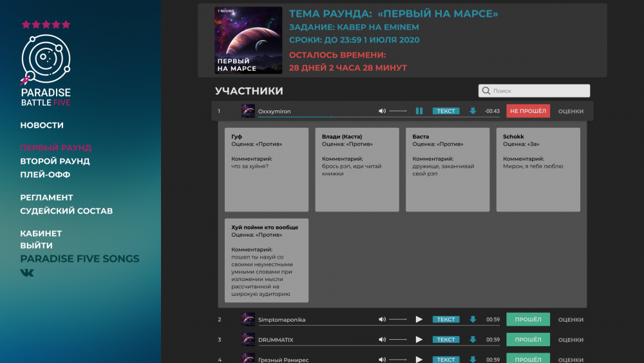Focus the Поиск search field
The width and height of the screenshot is (644, 363).
click(534, 91)
